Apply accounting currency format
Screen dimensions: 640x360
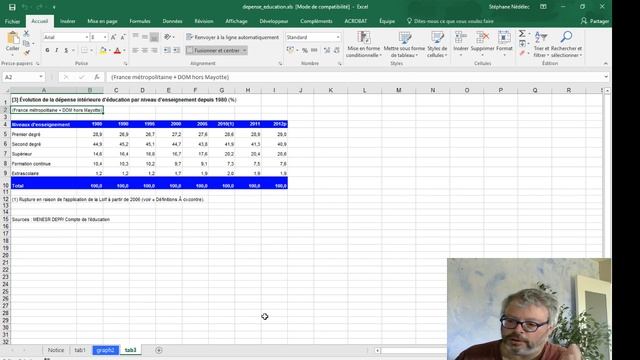pos(291,50)
